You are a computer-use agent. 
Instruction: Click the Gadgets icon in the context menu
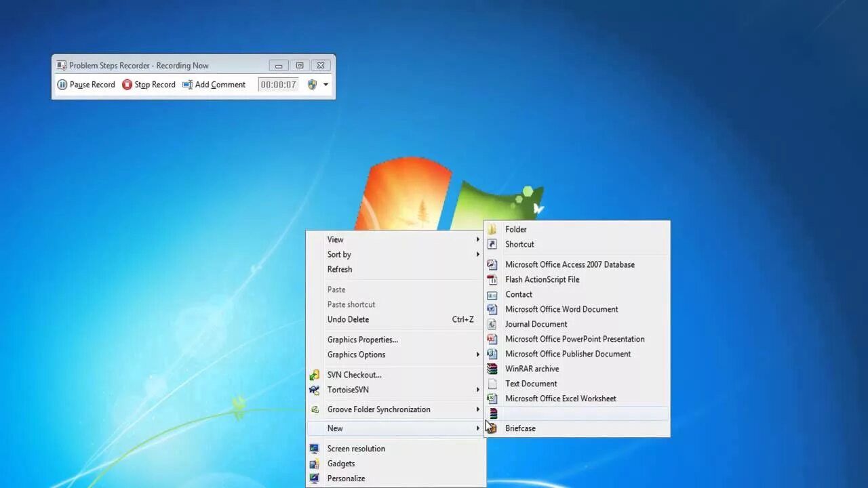[315, 464]
